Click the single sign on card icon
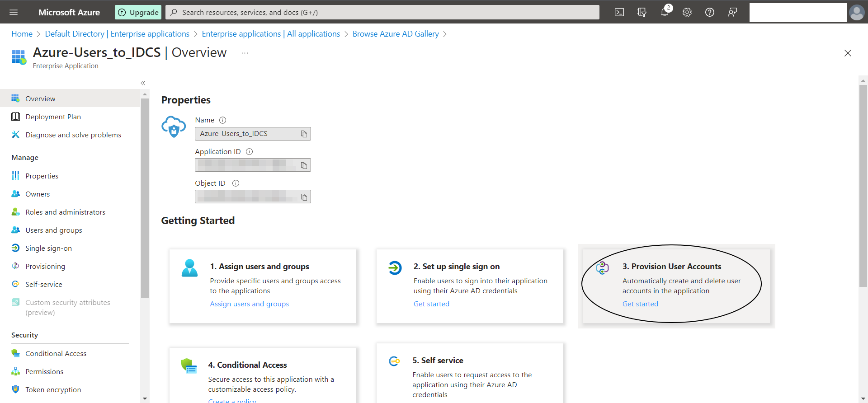This screenshot has width=868, height=403. 395,267
